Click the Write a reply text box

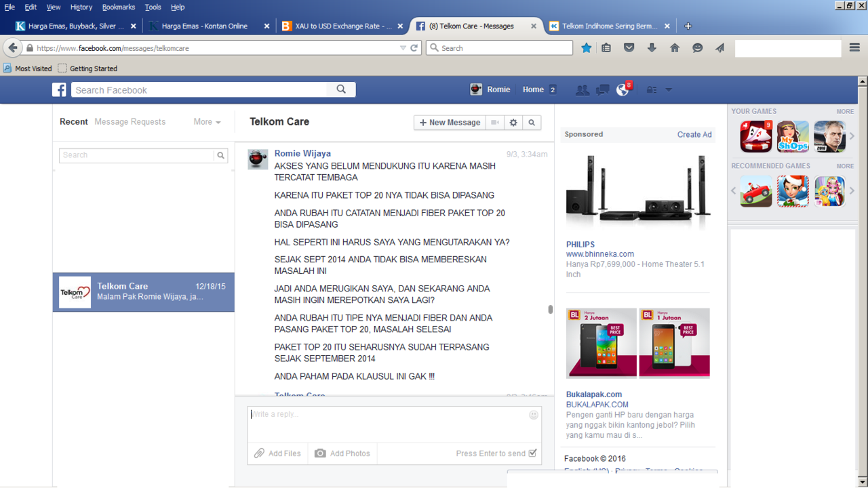pyautogui.click(x=395, y=424)
